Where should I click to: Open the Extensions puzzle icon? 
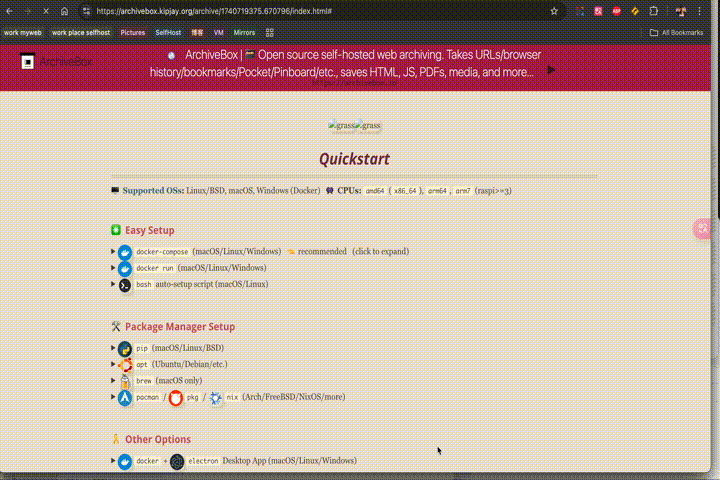[653, 11]
